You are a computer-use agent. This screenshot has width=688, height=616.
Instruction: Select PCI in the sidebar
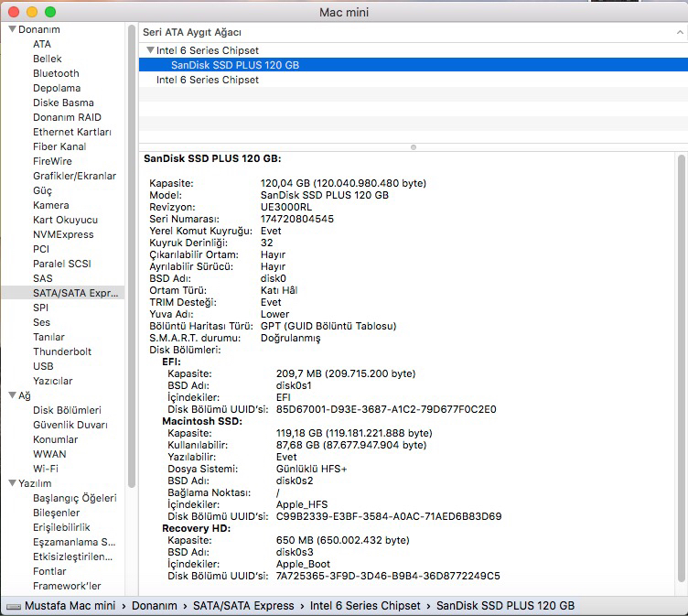[41, 249]
